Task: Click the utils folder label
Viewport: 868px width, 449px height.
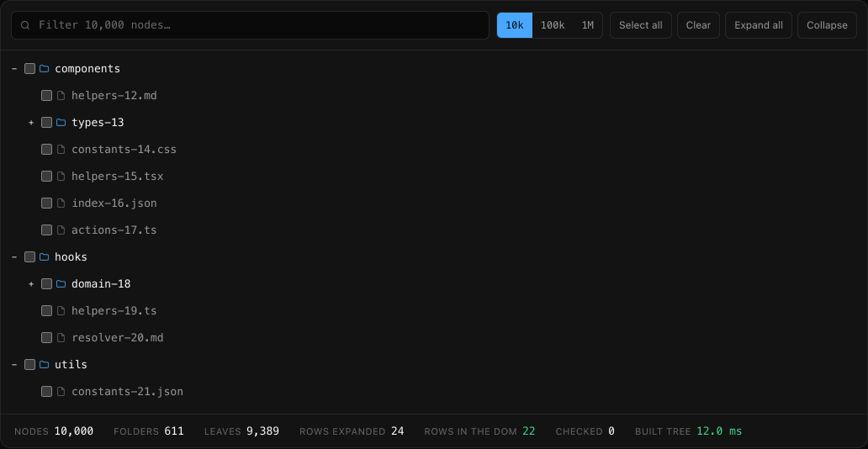Action: click(71, 364)
